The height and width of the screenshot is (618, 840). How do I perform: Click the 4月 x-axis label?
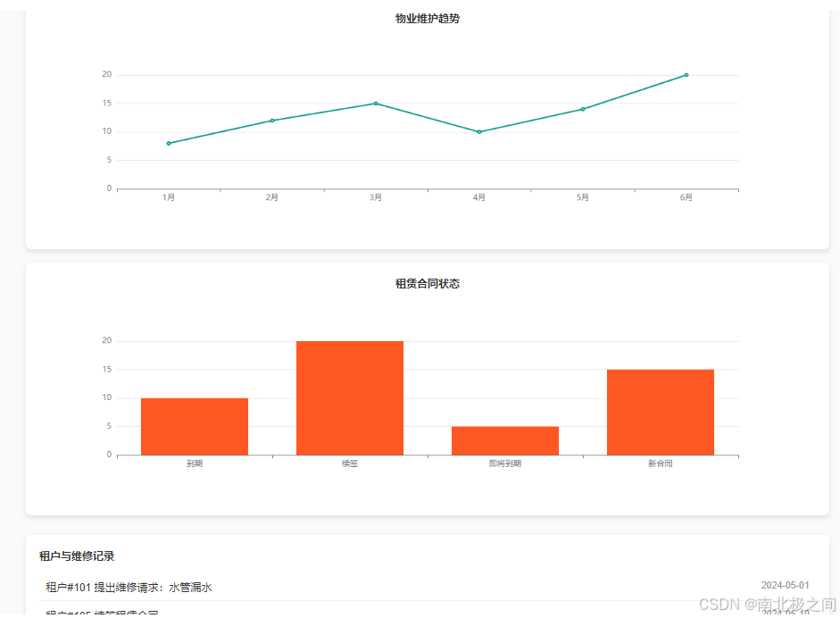[479, 197]
